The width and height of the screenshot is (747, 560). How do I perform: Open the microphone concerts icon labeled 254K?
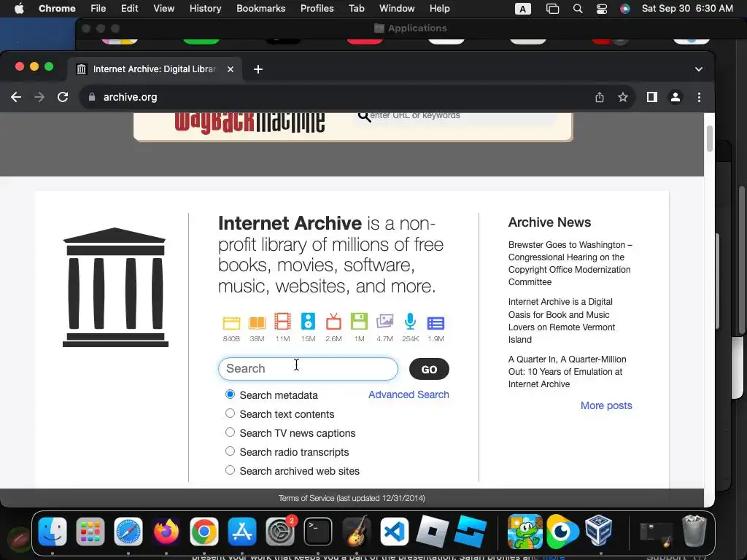pyautogui.click(x=410, y=322)
